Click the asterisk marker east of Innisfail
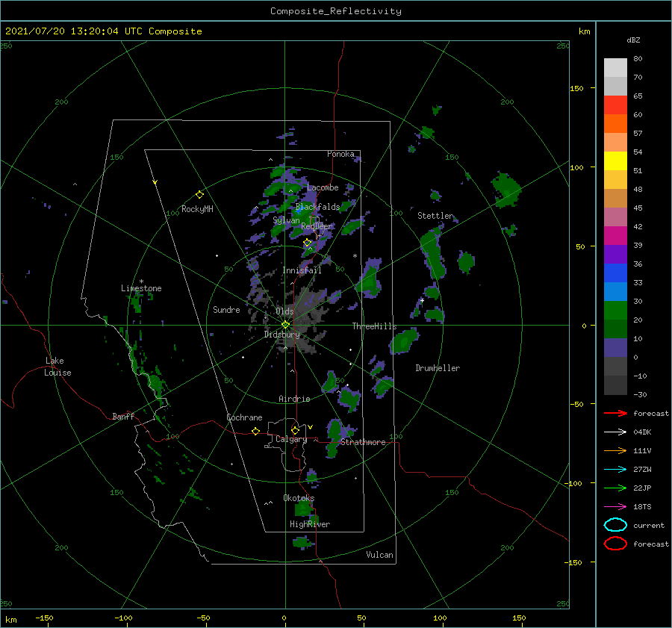This screenshot has height=628, width=672. pyautogui.click(x=355, y=256)
